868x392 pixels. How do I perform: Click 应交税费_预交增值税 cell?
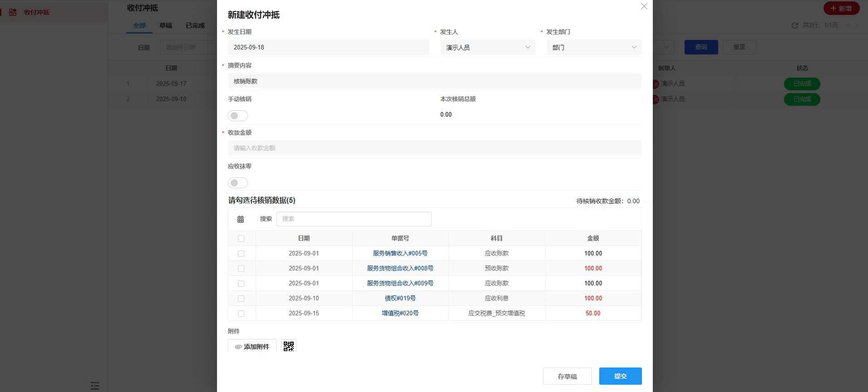pyautogui.click(x=497, y=313)
